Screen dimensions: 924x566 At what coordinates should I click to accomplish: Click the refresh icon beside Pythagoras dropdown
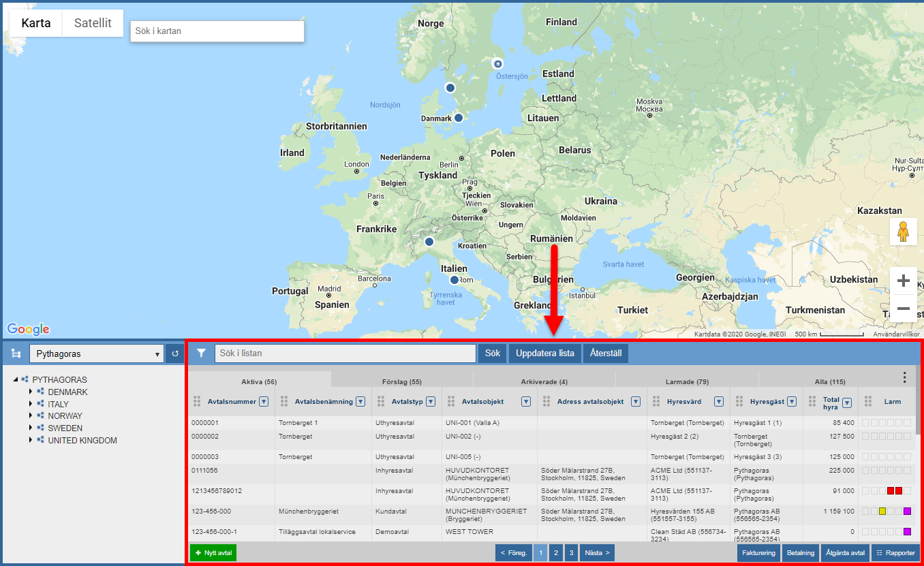point(174,354)
